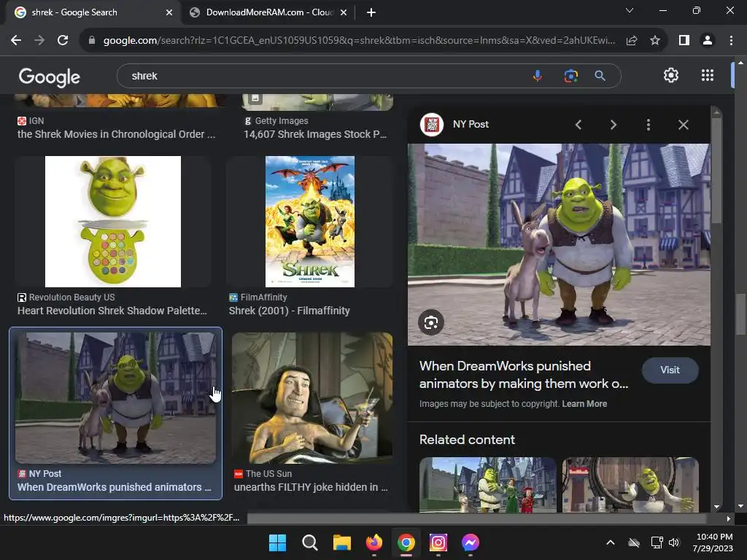Open clock and date 10:40 PM
The image size is (747, 560).
coord(713,542)
